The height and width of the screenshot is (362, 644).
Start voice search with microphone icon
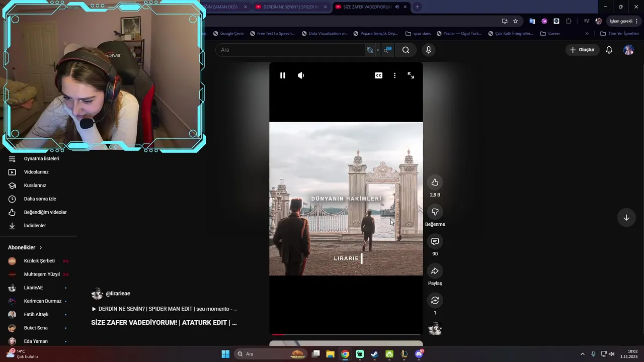click(429, 50)
